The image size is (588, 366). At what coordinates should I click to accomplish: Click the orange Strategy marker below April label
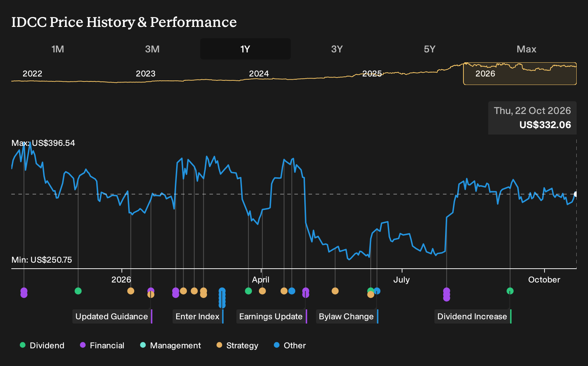click(x=262, y=291)
